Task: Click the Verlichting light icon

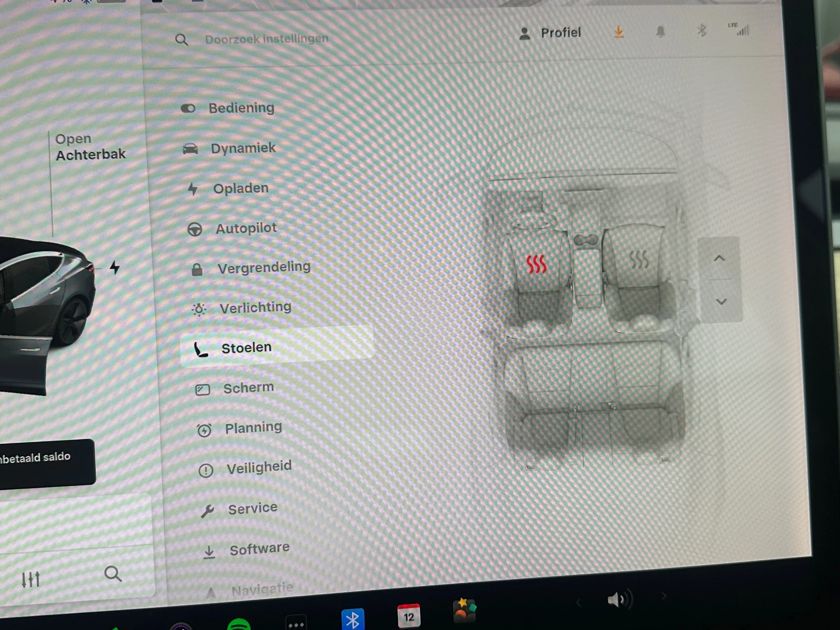Action: tap(199, 308)
